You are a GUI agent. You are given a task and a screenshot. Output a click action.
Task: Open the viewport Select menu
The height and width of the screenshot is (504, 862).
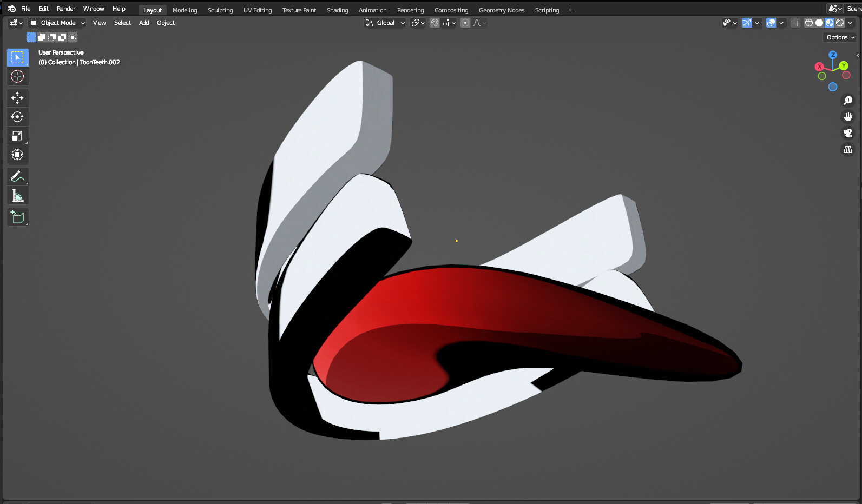point(122,23)
